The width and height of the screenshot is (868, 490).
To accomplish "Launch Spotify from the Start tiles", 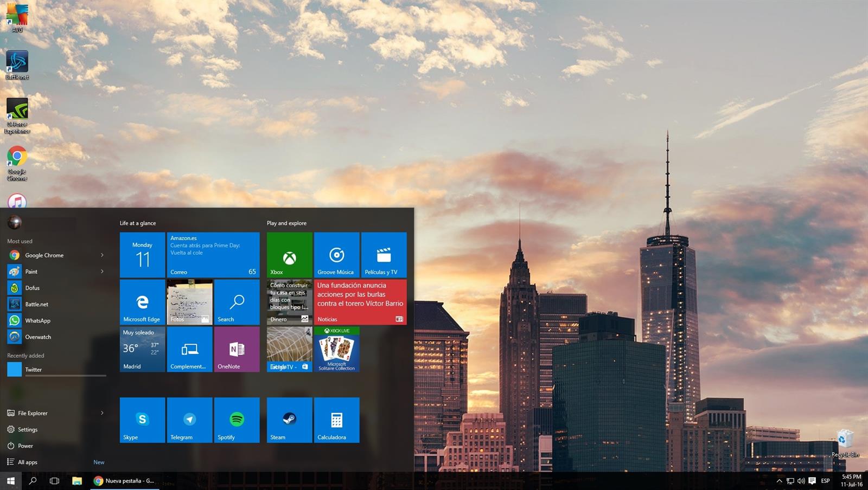I will (237, 420).
